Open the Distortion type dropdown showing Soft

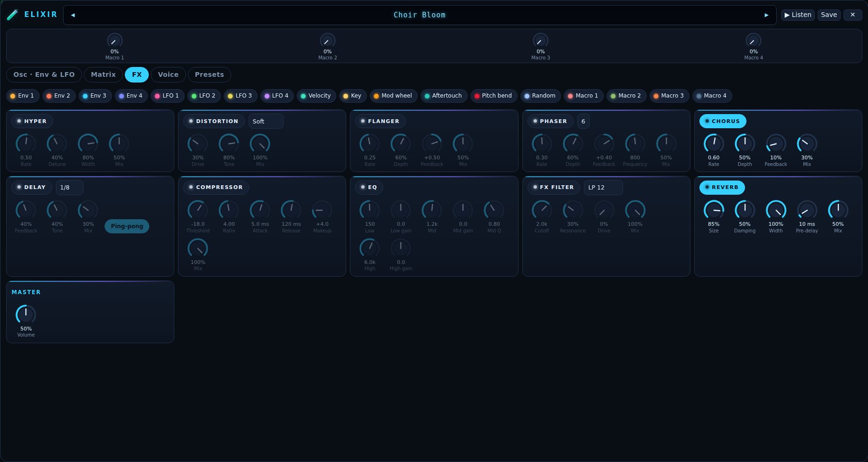click(266, 121)
